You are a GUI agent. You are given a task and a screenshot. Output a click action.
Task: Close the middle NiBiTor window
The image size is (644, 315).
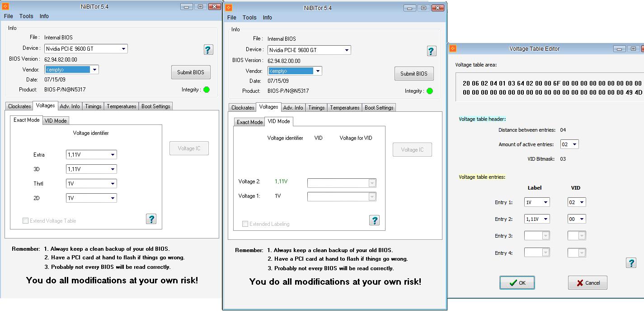[x=437, y=8]
